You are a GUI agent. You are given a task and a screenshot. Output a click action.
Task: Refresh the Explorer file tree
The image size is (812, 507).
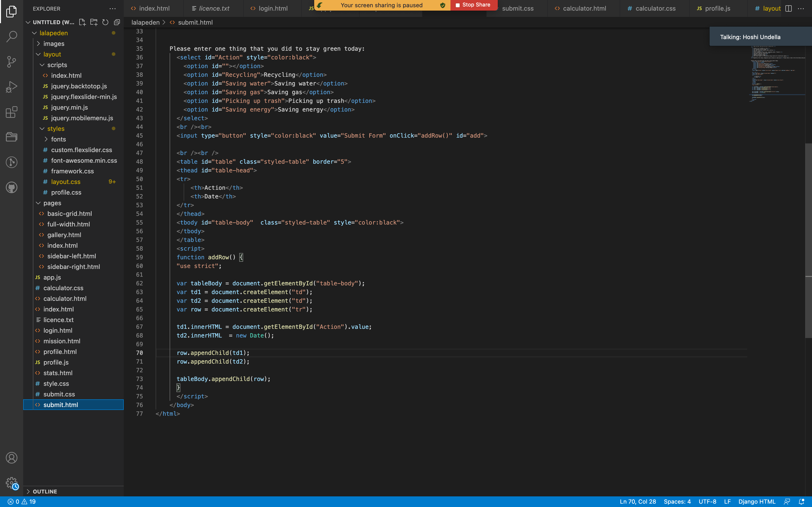coord(105,22)
